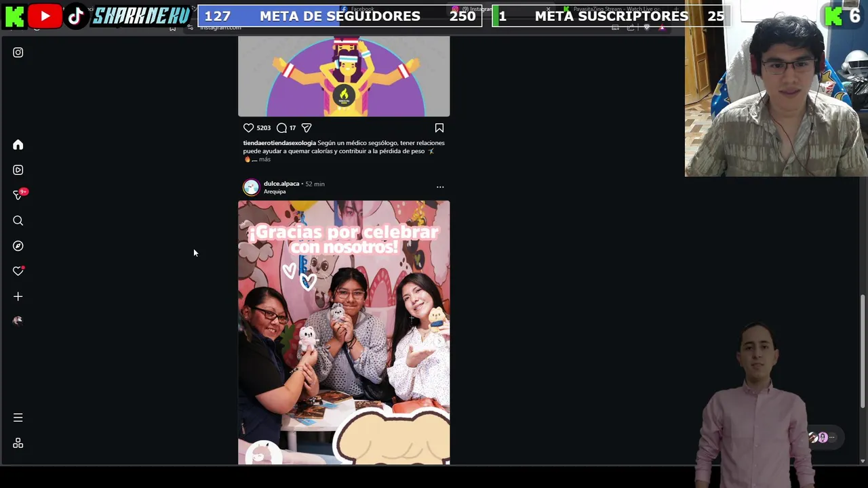The height and width of the screenshot is (488, 868).
Task: Click the TikTok logo in overlay
Action: (x=76, y=16)
